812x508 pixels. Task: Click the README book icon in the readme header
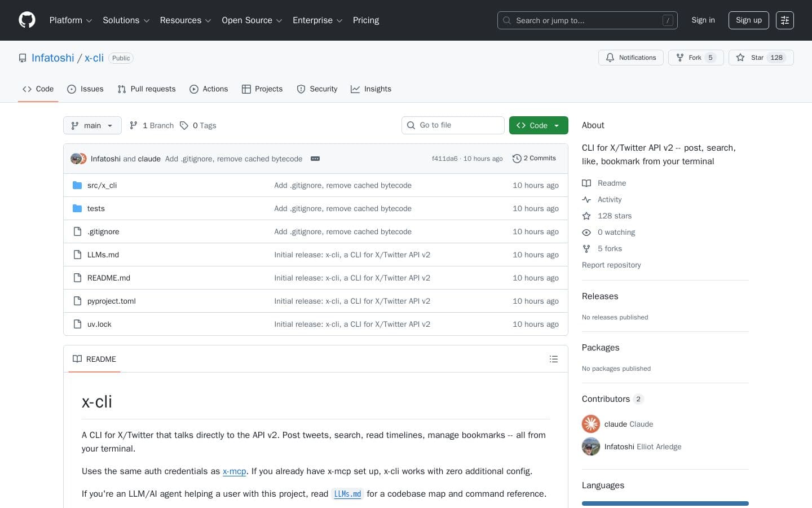77,359
